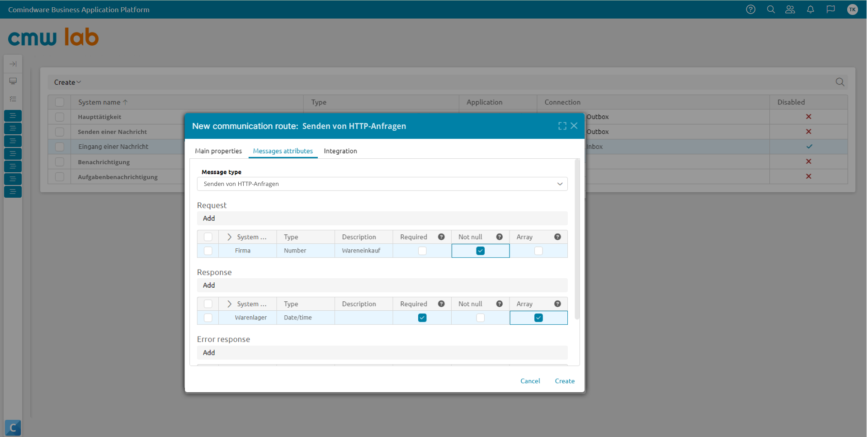Toggle Required checkbox for Firma
The width and height of the screenshot is (868, 437).
click(422, 251)
